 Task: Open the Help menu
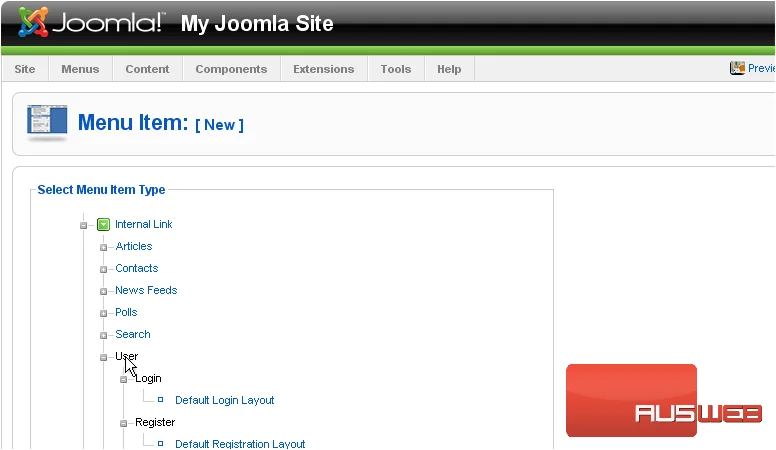click(449, 69)
